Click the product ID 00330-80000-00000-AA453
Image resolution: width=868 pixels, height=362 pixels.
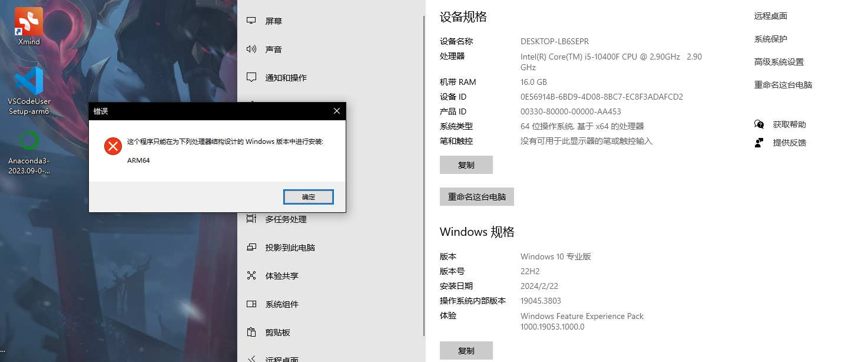point(571,111)
